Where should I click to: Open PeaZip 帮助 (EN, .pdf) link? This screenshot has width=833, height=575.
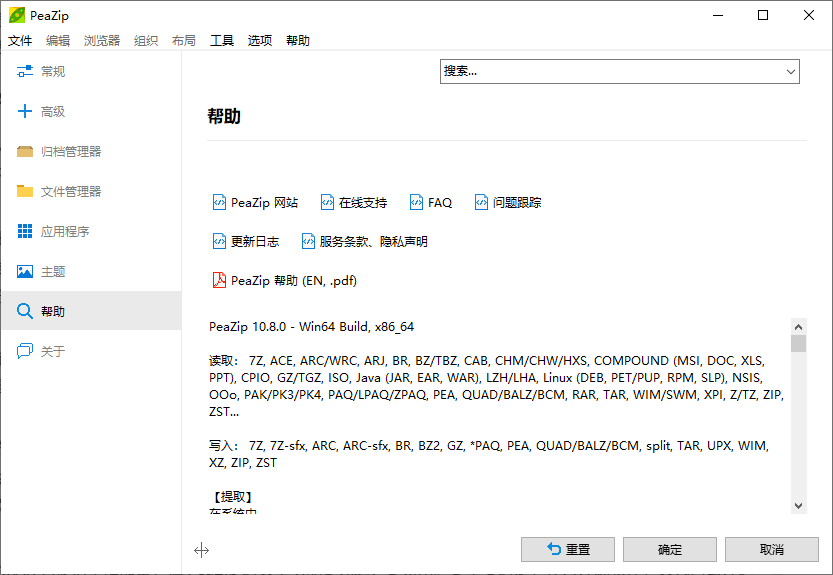(294, 280)
